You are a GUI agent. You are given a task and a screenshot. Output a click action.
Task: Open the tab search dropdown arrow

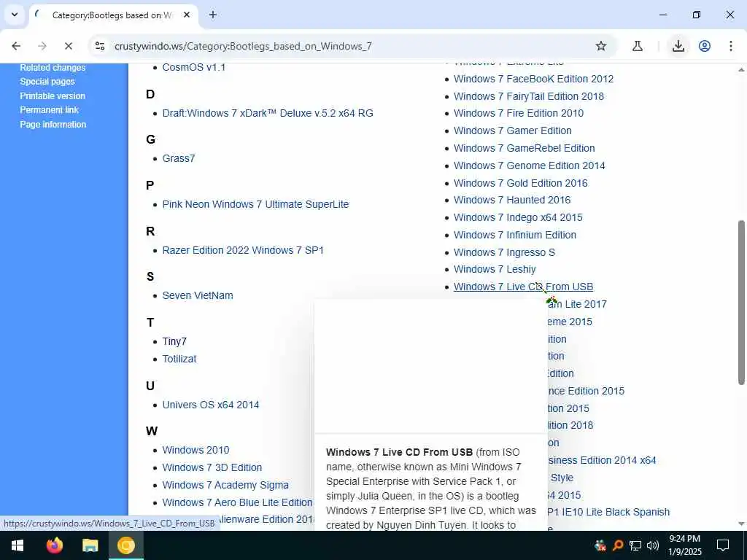pyautogui.click(x=15, y=15)
